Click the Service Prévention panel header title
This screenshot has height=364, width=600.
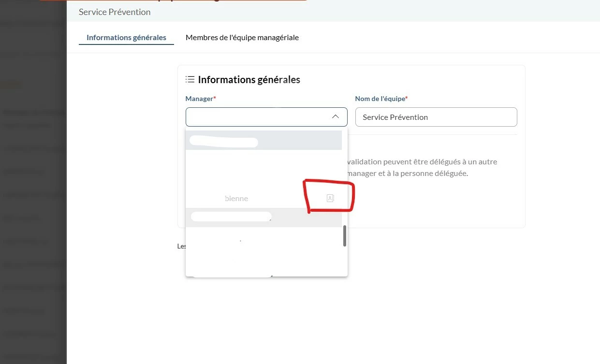pos(115,12)
